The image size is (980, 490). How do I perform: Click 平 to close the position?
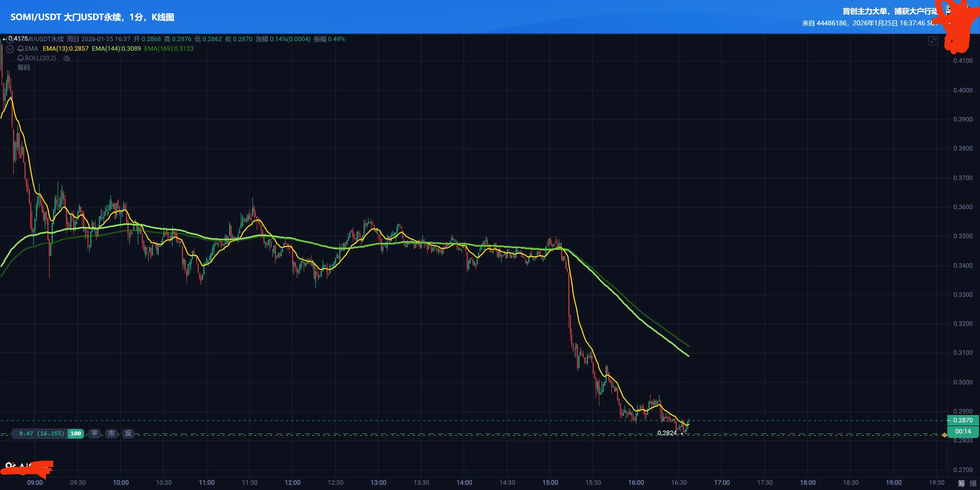(x=94, y=433)
